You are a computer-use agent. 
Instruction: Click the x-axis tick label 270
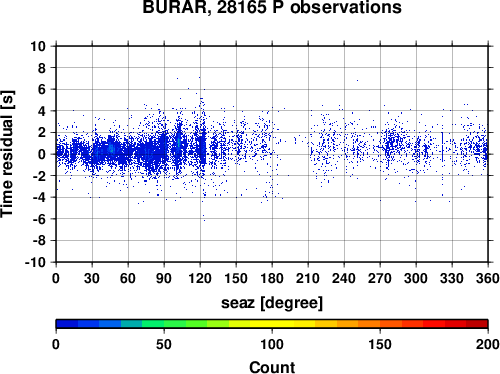point(380,278)
